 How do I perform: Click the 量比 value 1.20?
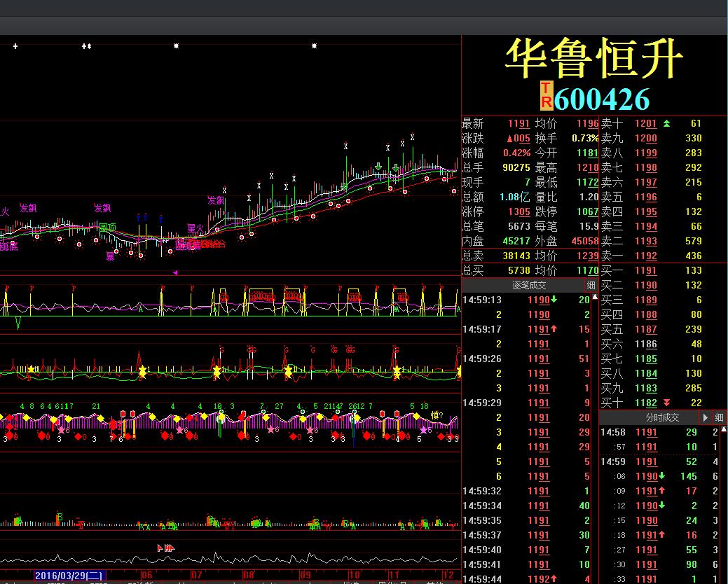point(589,197)
